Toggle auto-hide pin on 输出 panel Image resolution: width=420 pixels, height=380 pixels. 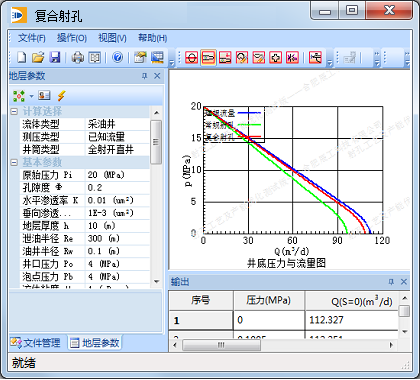tap(391, 282)
